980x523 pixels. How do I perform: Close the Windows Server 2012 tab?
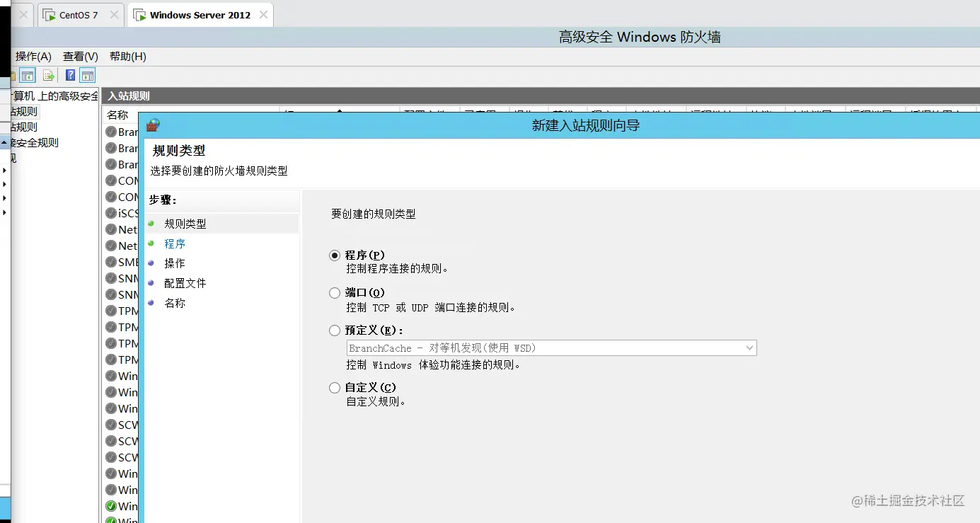pos(263,15)
